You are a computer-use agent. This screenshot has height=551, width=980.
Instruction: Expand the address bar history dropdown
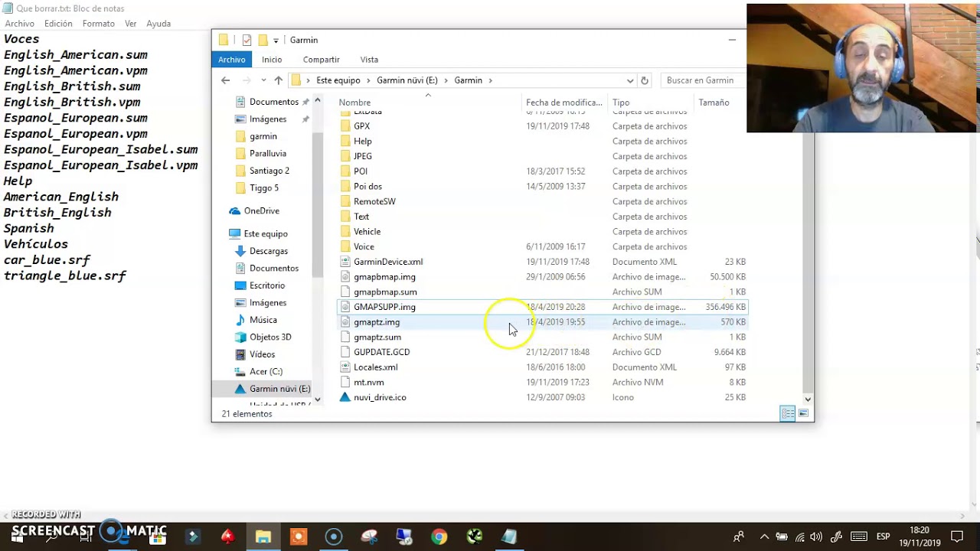[x=630, y=80]
